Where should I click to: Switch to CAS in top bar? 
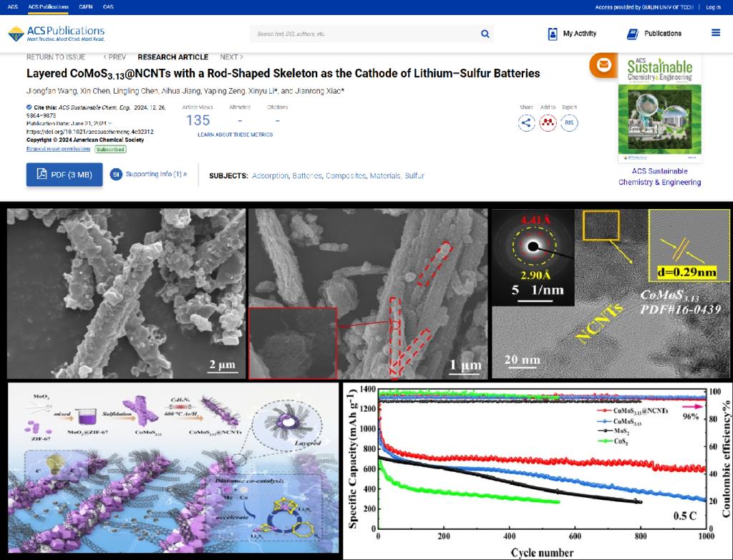pos(108,7)
